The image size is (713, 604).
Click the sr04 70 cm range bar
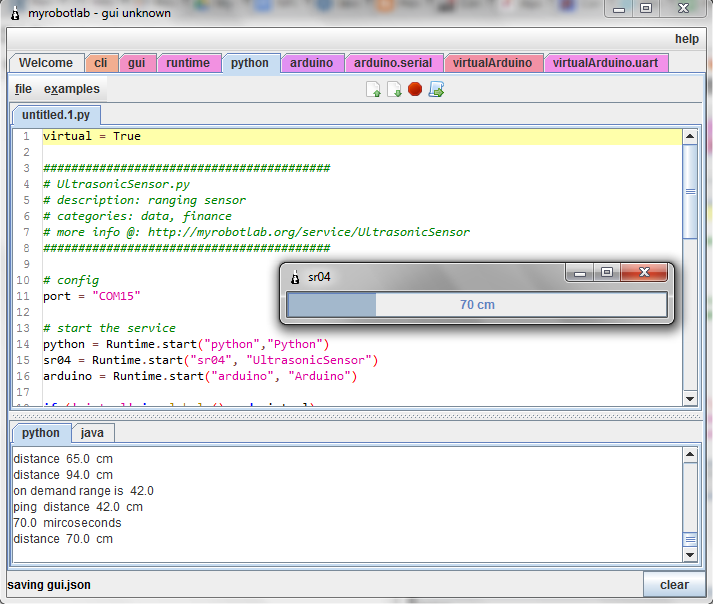(x=477, y=305)
